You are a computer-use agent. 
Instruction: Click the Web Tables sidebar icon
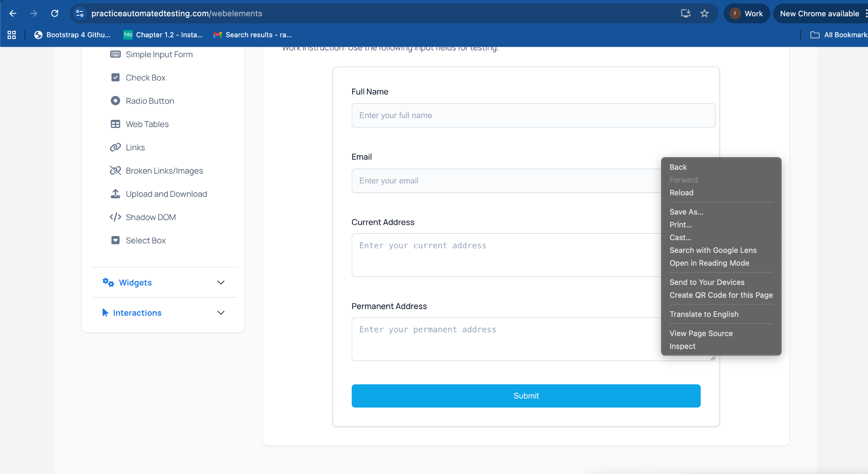tap(115, 124)
